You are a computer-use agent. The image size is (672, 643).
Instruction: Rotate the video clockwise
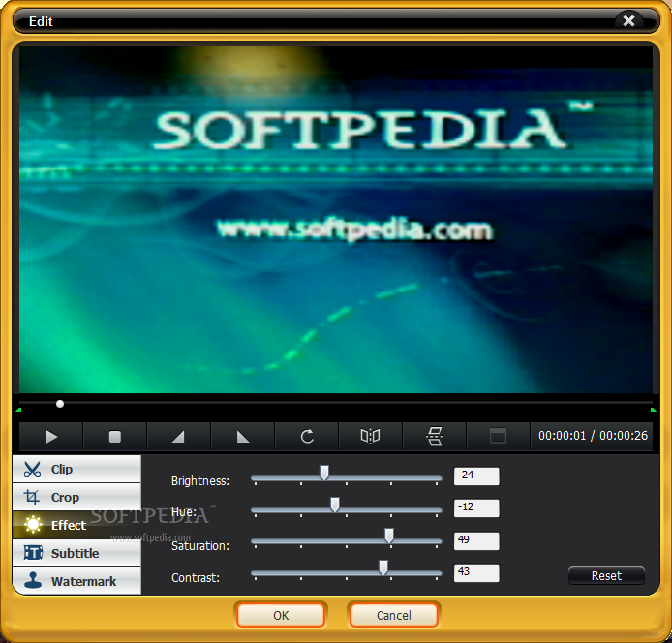[x=307, y=437]
